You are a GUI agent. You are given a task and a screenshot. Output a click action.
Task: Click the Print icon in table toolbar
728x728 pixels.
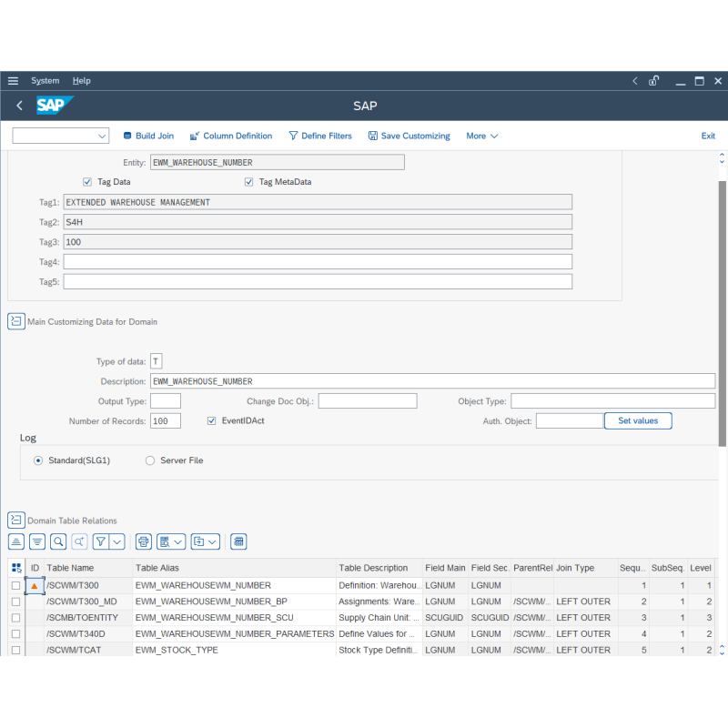pos(144,541)
